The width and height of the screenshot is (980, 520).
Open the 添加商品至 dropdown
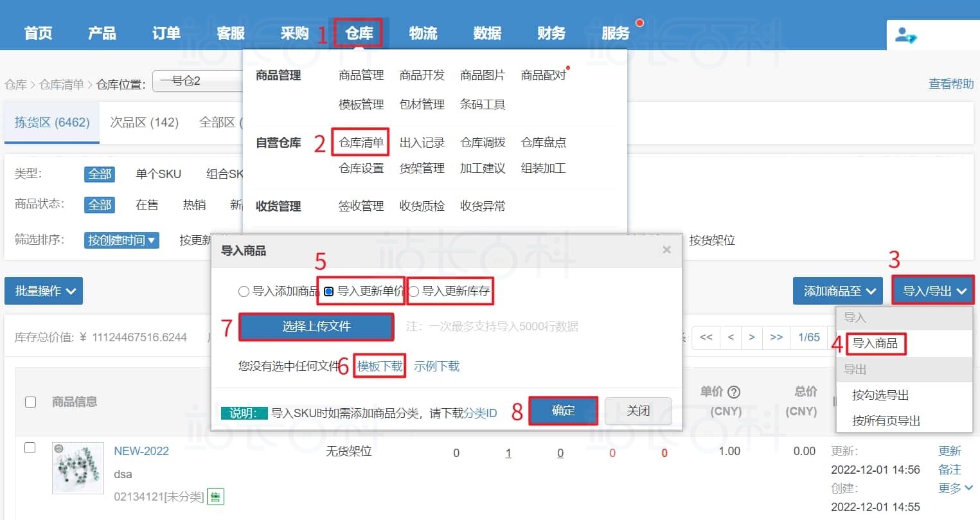coord(837,291)
